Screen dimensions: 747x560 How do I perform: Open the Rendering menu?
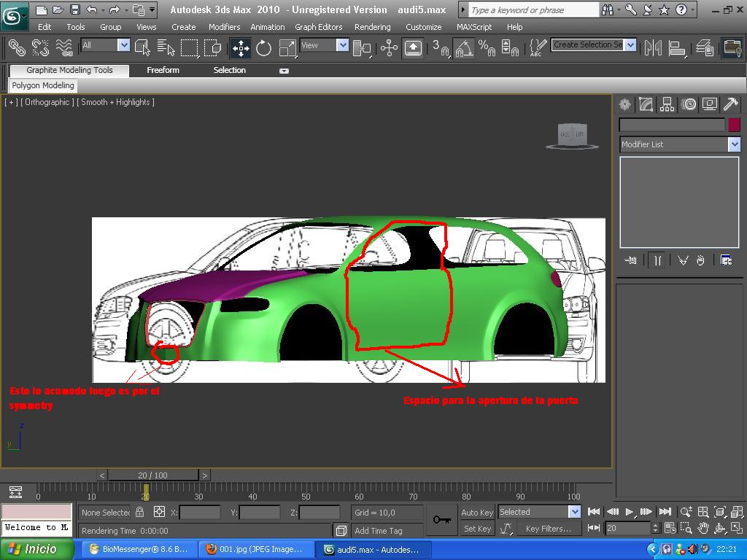(x=372, y=27)
